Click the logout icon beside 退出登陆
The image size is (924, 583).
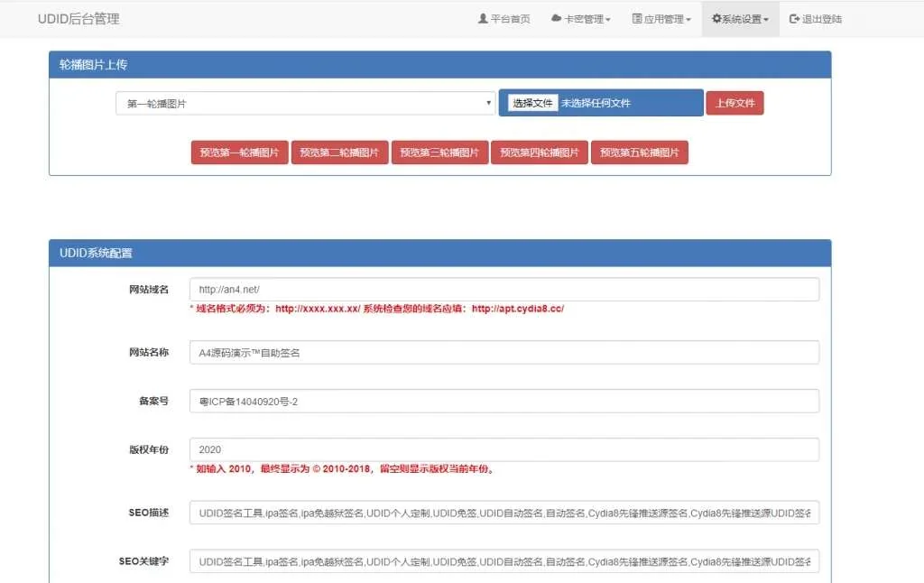click(794, 19)
